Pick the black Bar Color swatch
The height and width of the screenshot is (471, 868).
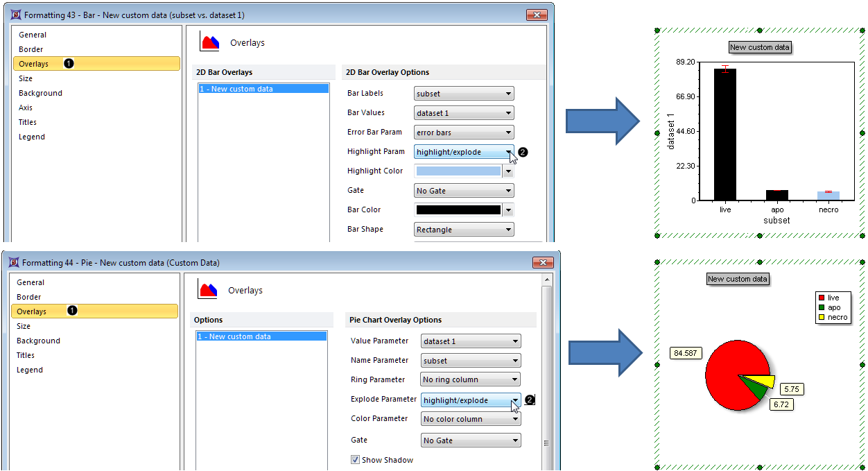(x=458, y=210)
